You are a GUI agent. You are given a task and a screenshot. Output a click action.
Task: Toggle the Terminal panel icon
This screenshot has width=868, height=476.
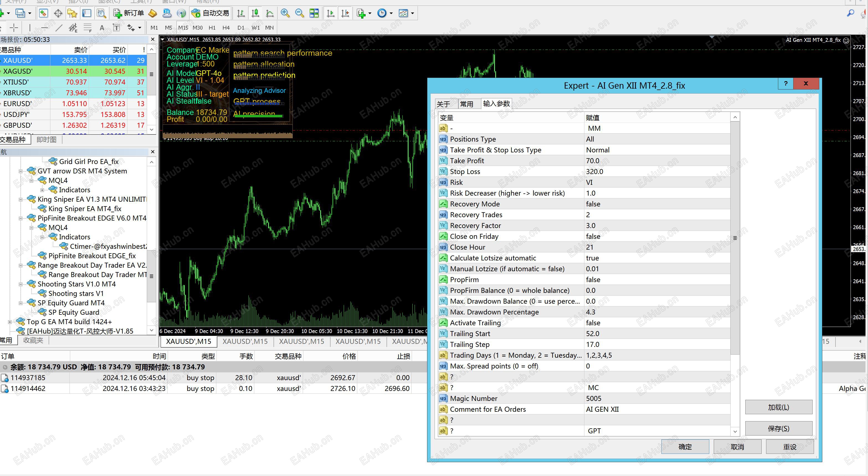[x=87, y=13]
